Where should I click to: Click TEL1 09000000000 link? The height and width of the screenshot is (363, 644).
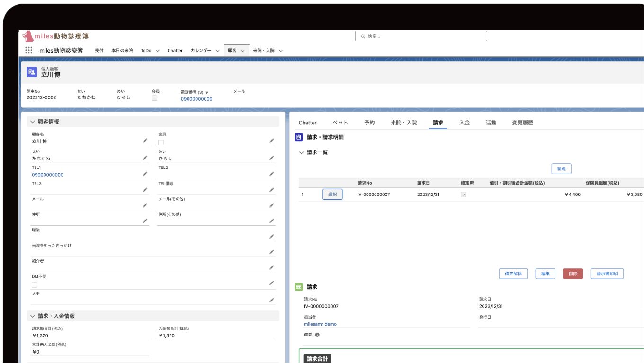click(47, 175)
